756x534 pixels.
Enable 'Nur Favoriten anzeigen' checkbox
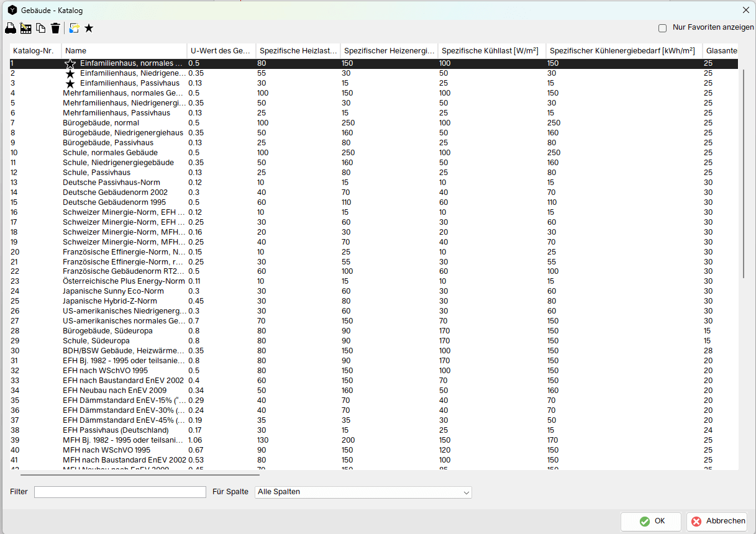[662, 28]
